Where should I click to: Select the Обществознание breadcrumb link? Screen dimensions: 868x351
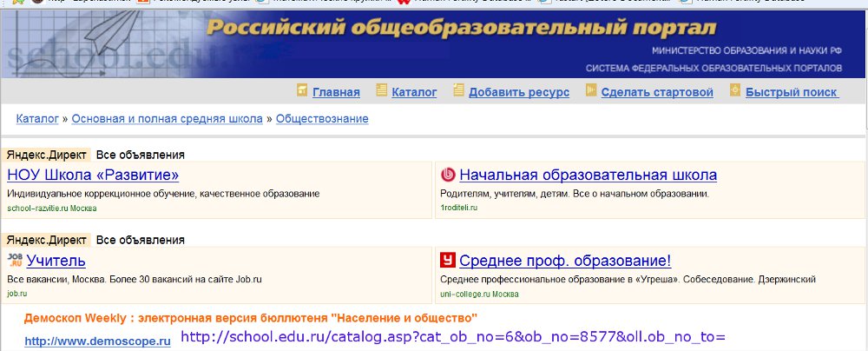322,118
